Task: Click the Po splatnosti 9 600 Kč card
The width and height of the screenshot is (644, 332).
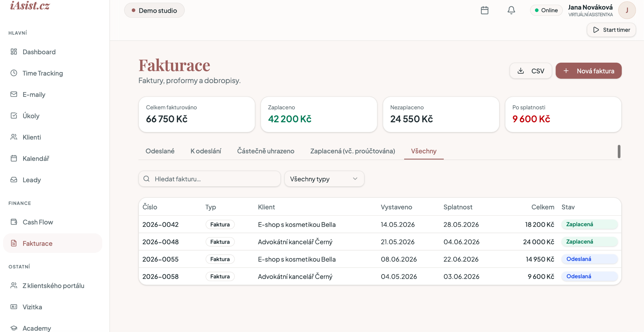Action: click(x=563, y=114)
